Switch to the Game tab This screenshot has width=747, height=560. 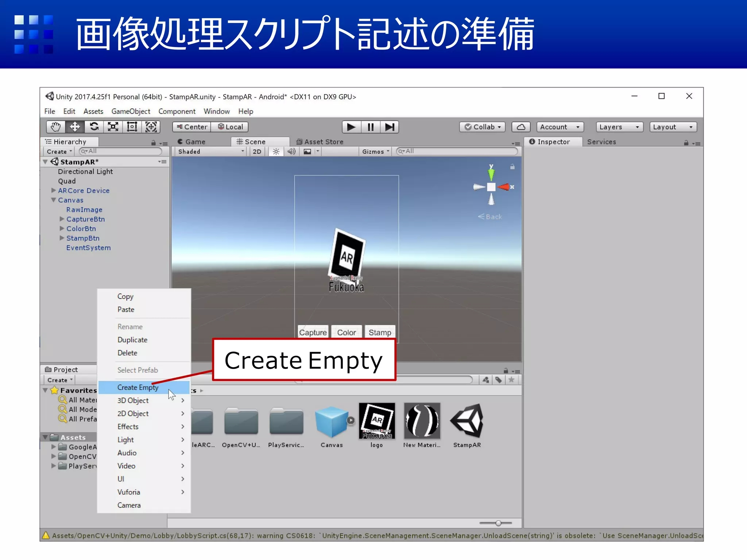point(192,142)
